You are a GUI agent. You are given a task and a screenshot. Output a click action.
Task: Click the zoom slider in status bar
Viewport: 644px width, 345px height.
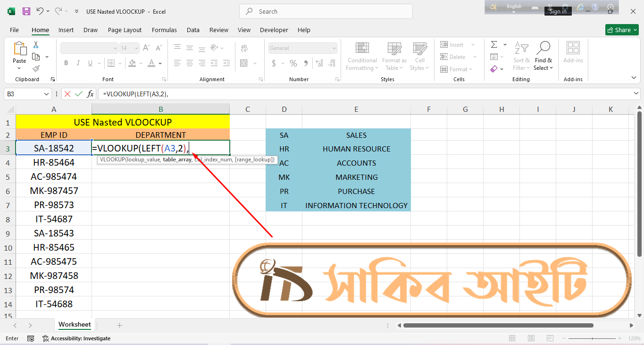click(594, 338)
